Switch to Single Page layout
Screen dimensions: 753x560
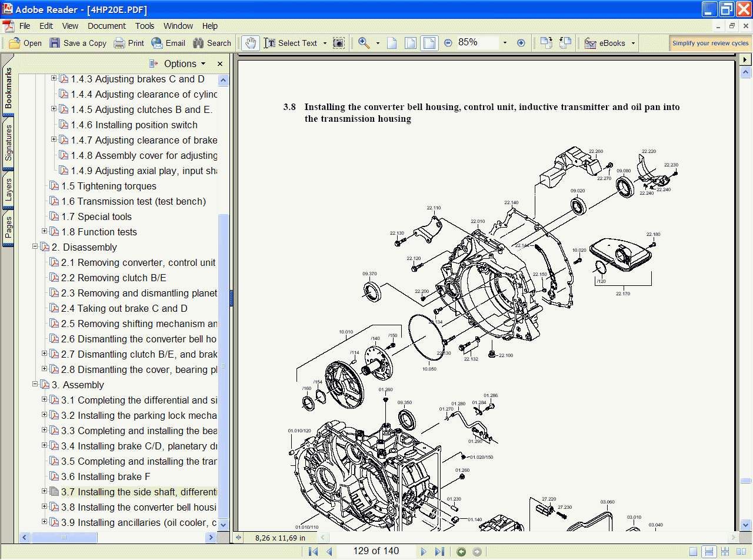click(x=694, y=551)
